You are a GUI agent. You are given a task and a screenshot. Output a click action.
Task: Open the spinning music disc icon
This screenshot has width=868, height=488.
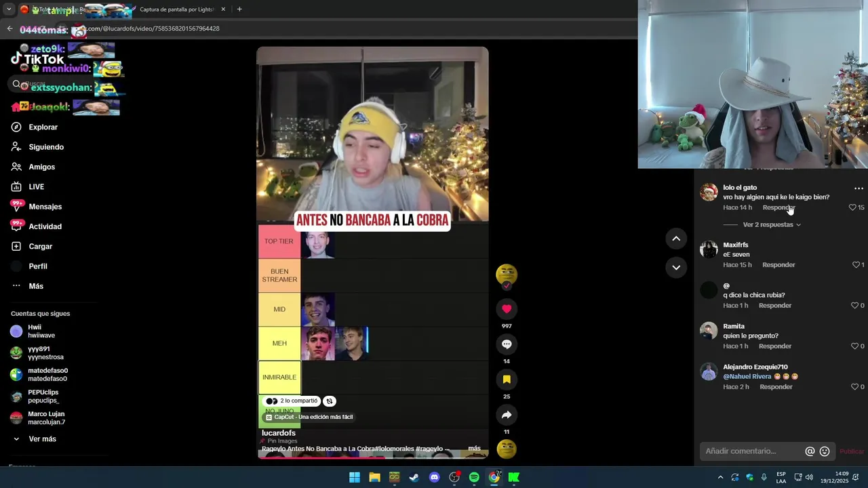pyautogui.click(x=507, y=449)
